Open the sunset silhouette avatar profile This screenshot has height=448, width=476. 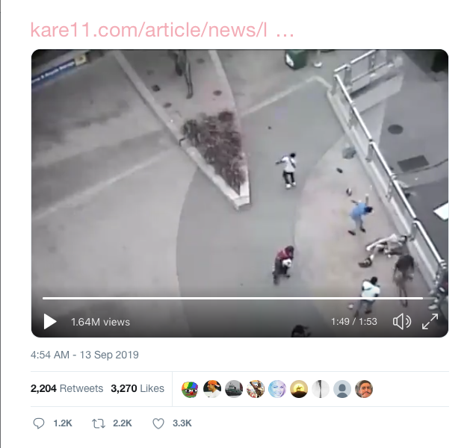point(299,389)
